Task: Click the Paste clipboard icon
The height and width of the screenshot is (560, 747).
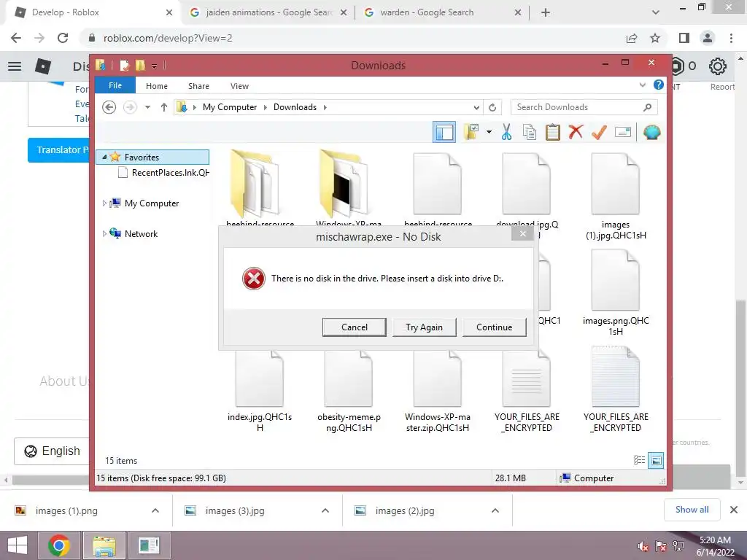Action: click(x=553, y=133)
